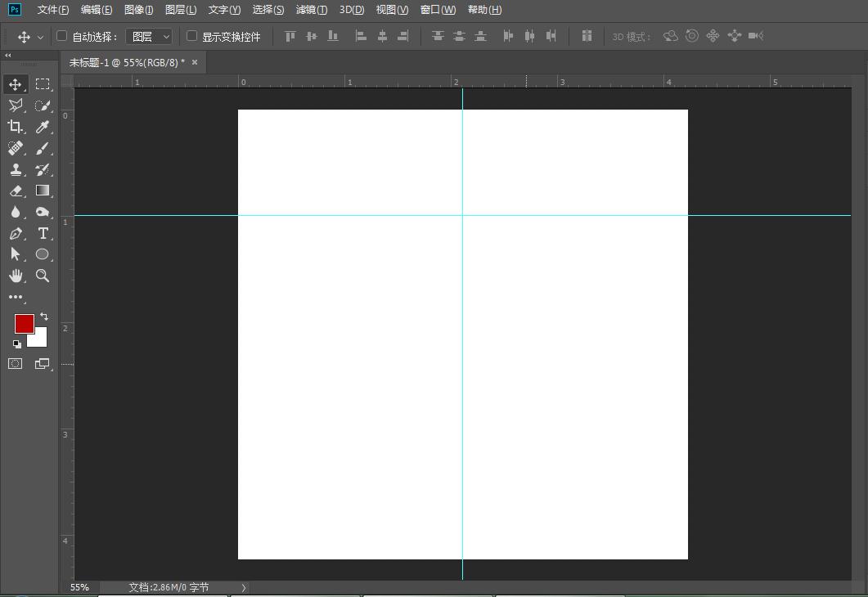Enable the 自动选择 checkbox
Viewport: 868px width, 597px height.
tap(61, 36)
